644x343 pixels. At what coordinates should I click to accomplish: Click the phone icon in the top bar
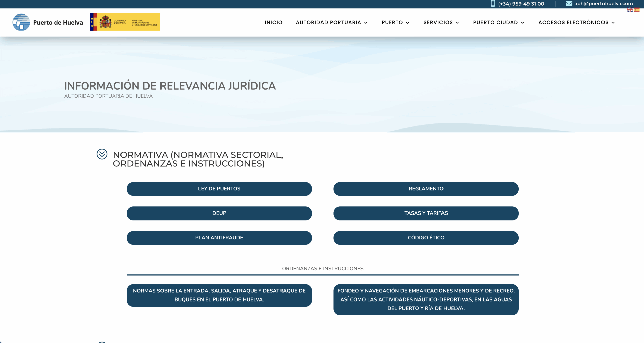tap(493, 4)
